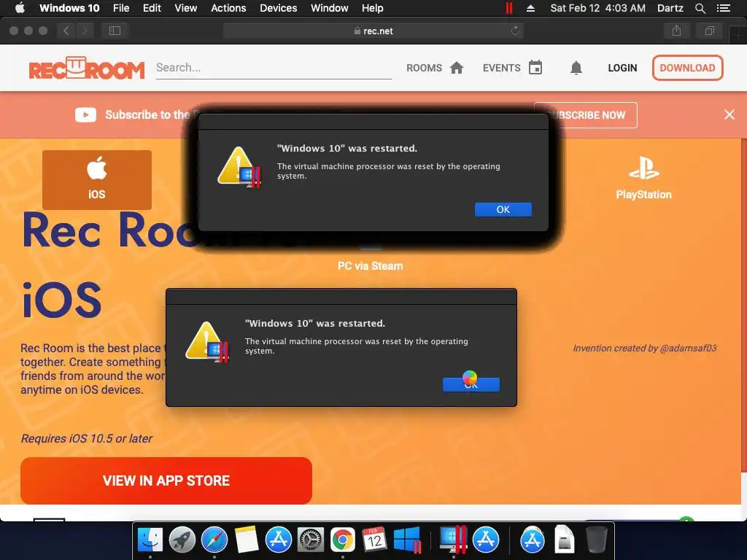Close the subscribe banner with X
The height and width of the screenshot is (560, 747).
tap(729, 114)
